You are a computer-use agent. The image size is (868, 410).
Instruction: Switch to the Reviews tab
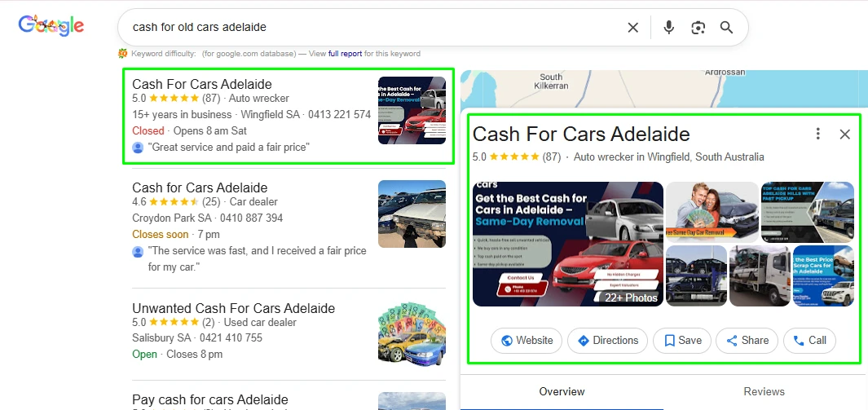pos(764,392)
